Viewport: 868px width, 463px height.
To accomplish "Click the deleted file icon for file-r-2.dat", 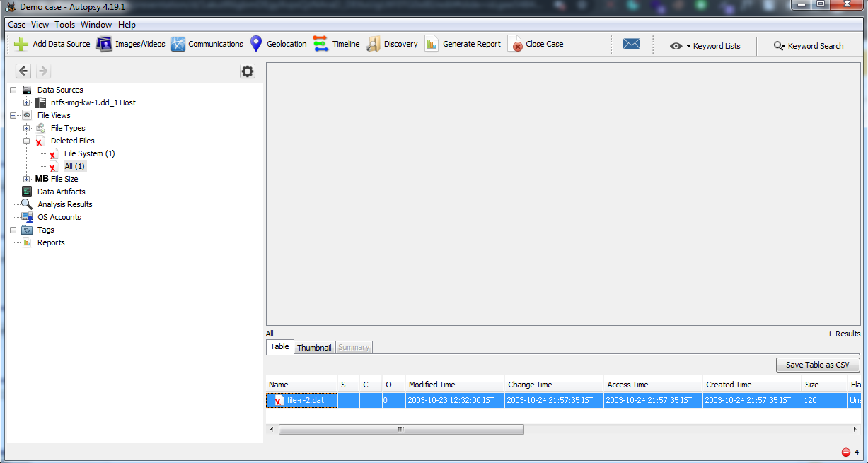I will pyautogui.click(x=279, y=401).
